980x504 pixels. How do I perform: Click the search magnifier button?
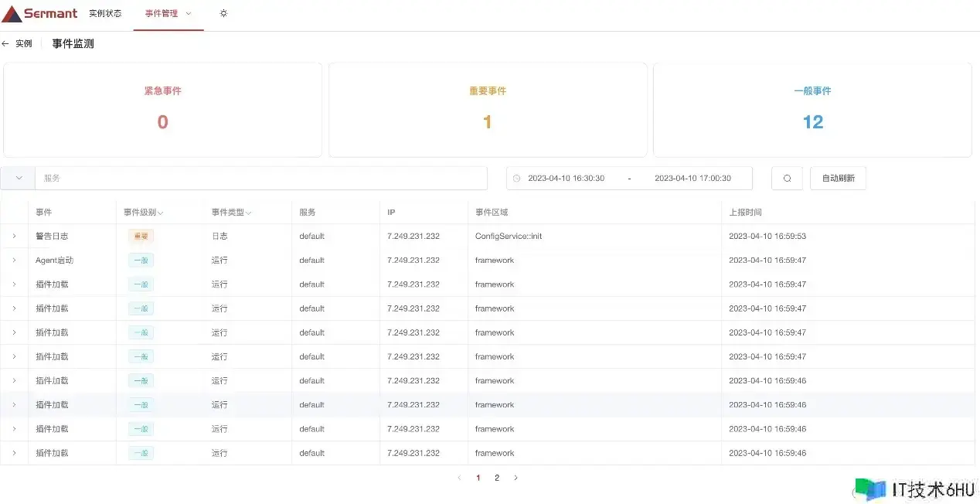pos(787,179)
